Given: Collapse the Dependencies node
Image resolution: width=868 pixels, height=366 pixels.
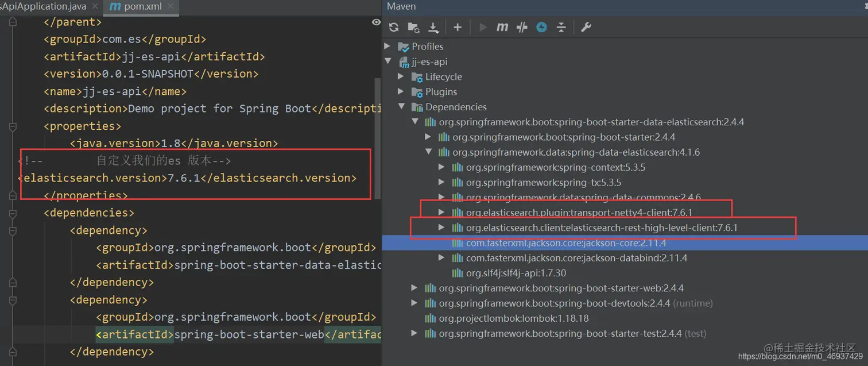Looking at the screenshot, I should coord(401,107).
